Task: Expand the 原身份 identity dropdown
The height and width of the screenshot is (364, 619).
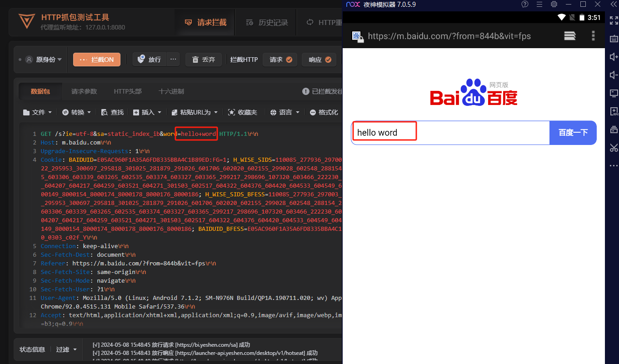Action: tap(44, 60)
